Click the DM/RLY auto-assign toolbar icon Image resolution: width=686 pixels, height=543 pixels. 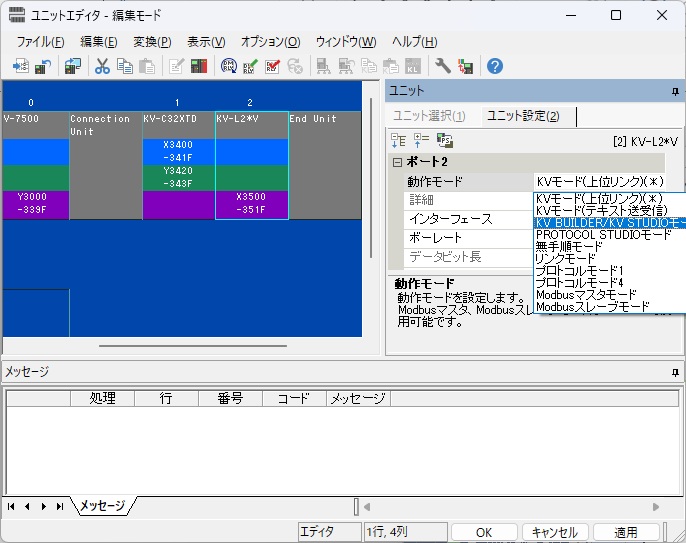pyautogui.click(x=228, y=66)
